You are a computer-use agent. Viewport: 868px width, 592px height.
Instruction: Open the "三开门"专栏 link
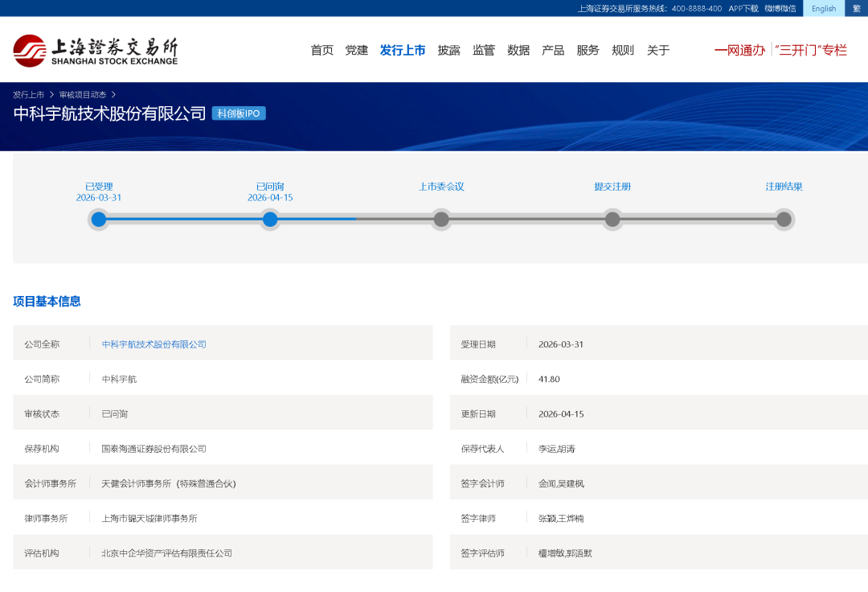coord(811,50)
